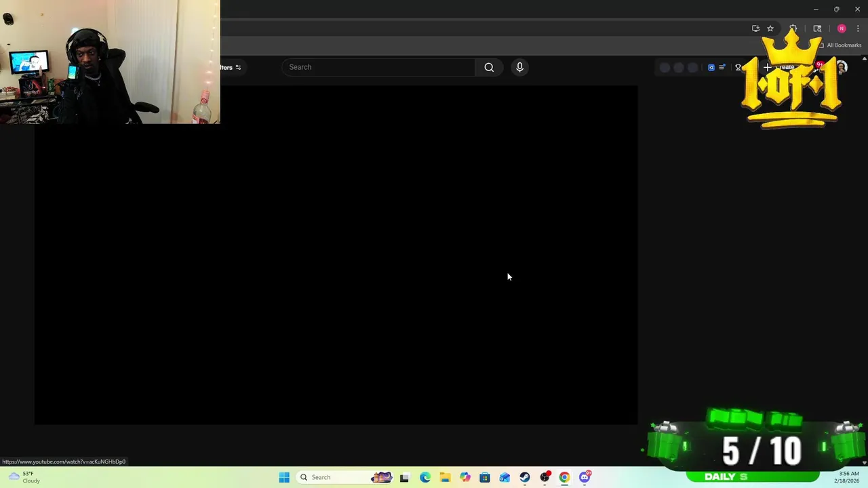The image size is (868, 488).
Task: Switch to Chrome on the taskbar
Action: coord(564,477)
